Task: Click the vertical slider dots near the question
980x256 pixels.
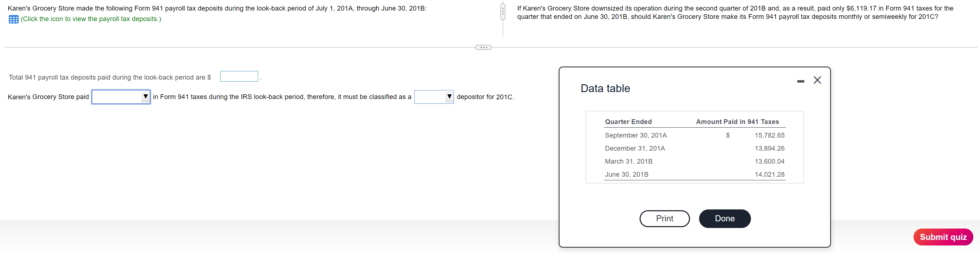Action: point(502,11)
